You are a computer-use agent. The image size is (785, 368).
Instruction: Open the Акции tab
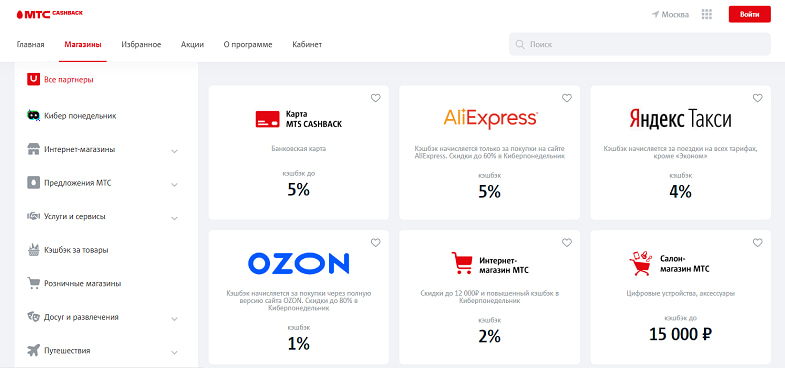192,45
